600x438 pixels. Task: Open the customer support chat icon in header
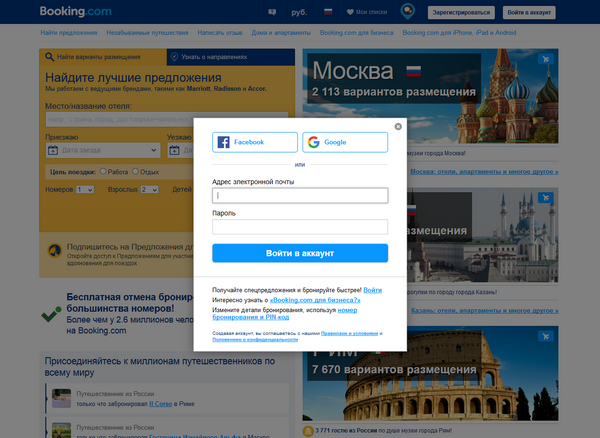[x=272, y=12]
